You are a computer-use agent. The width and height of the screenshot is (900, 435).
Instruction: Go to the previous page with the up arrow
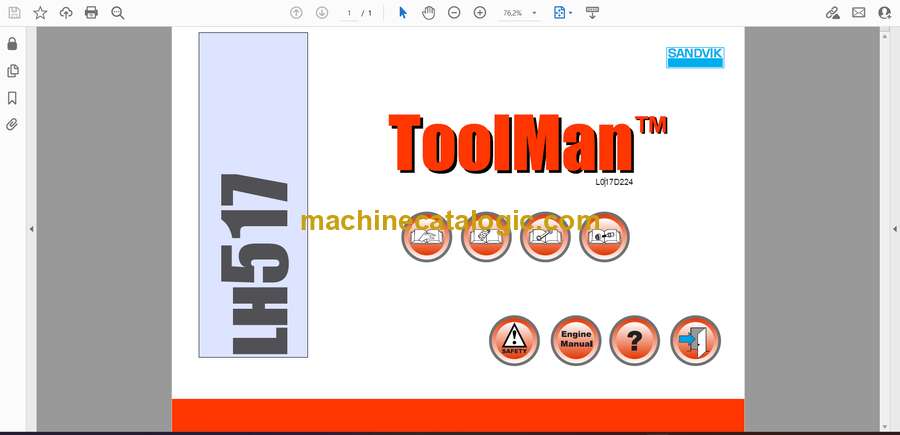pos(296,13)
